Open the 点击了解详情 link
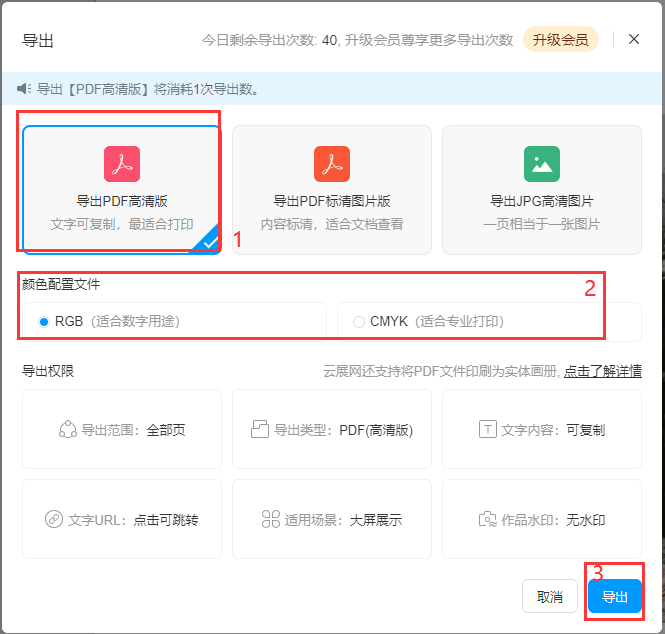This screenshot has width=665, height=634. 602,372
